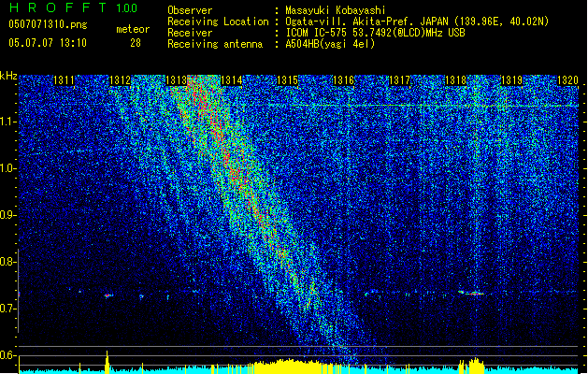Click the 1314 time marker

pyautogui.click(x=232, y=80)
